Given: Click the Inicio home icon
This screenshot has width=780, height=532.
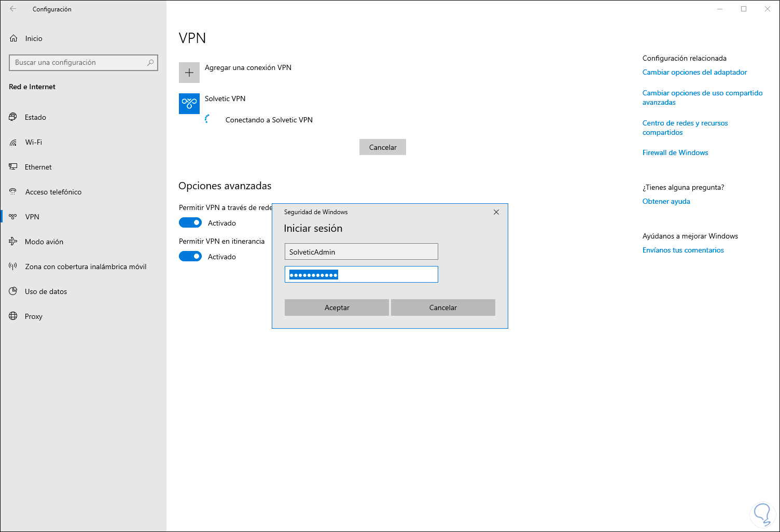Looking at the screenshot, I should (13, 38).
